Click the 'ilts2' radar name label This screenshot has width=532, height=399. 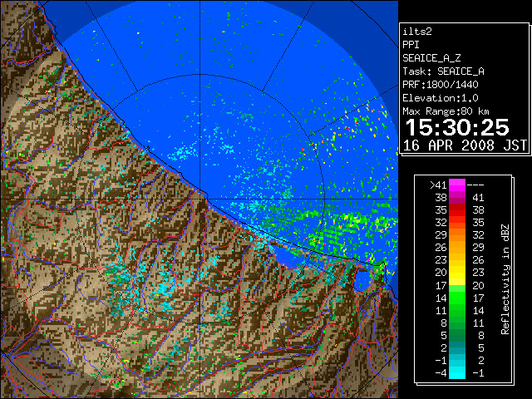point(417,32)
